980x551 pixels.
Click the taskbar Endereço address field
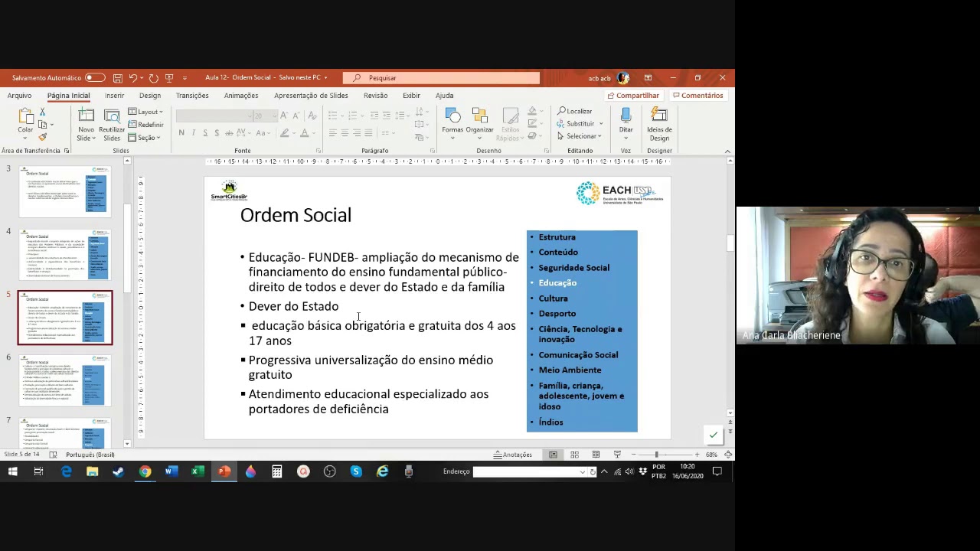529,471
